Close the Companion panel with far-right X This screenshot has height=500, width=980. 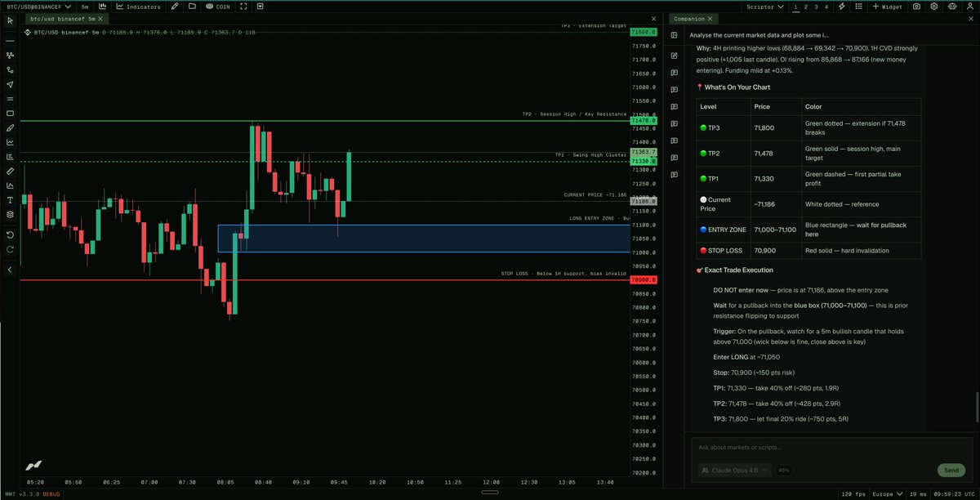click(972, 19)
